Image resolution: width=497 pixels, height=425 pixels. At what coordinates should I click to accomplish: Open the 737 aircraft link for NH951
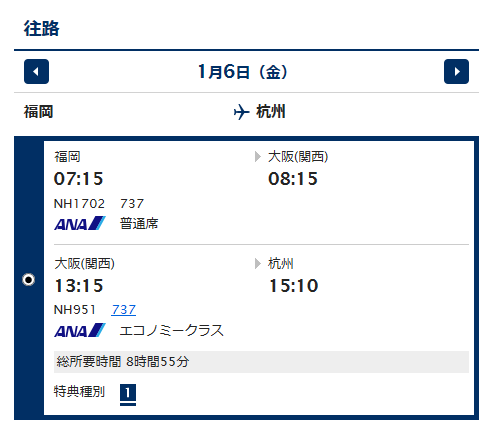(124, 310)
